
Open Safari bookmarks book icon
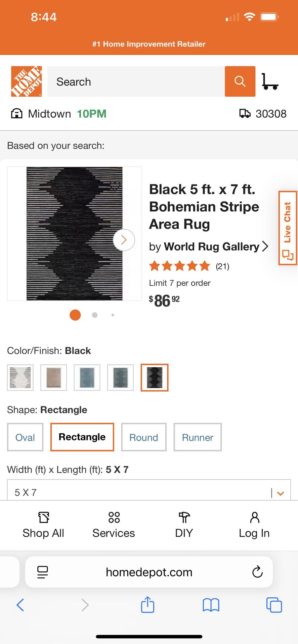point(211,605)
